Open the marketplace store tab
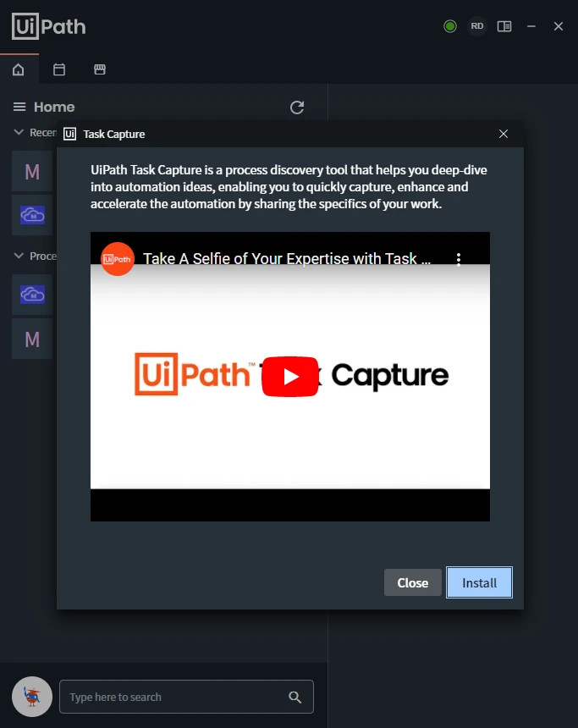Screen dimensions: 578x728 coord(100,69)
